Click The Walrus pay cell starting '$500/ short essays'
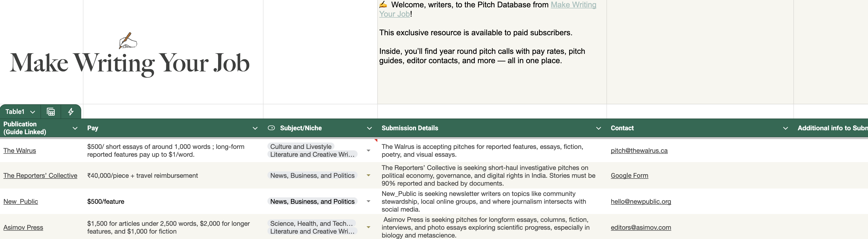 pos(173,151)
